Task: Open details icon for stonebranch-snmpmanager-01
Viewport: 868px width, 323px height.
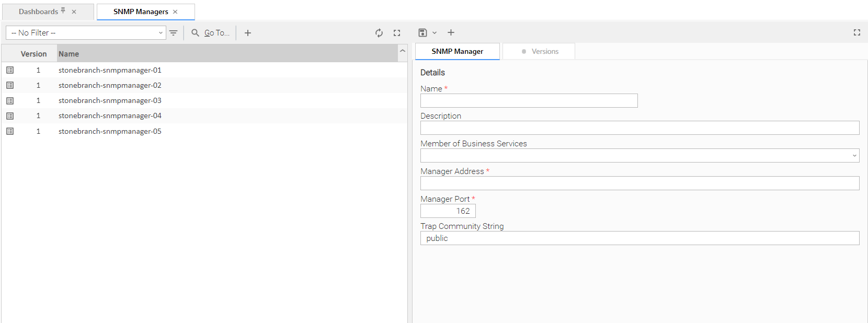Action: pyautogui.click(x=10, y=70)
